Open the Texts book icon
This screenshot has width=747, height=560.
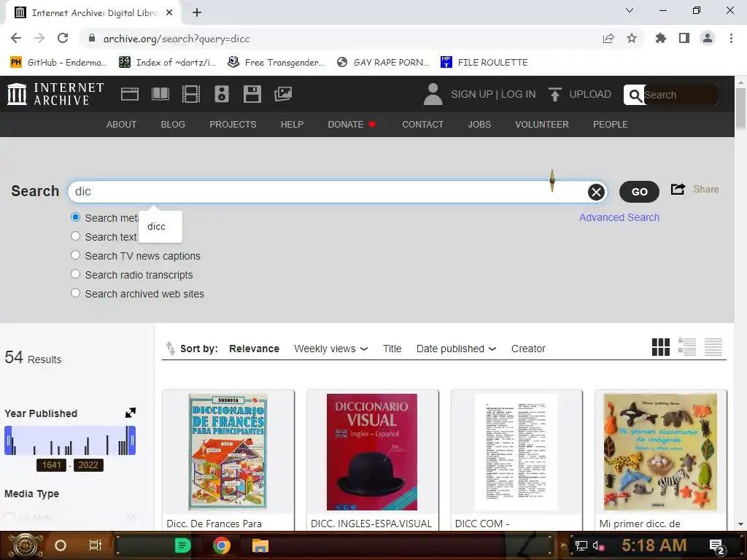point(160,94)
